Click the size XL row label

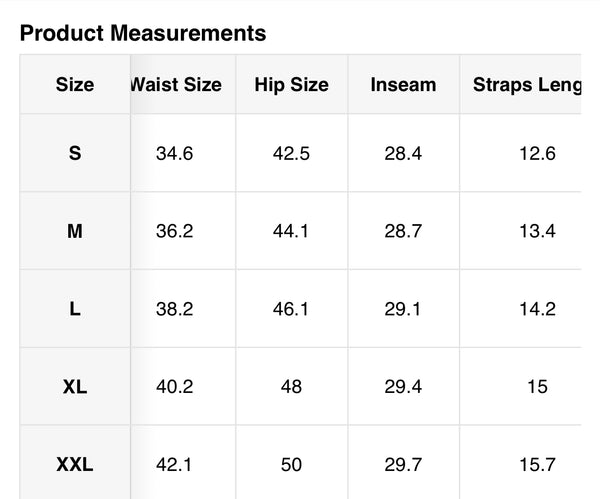(x=75, y=386)
